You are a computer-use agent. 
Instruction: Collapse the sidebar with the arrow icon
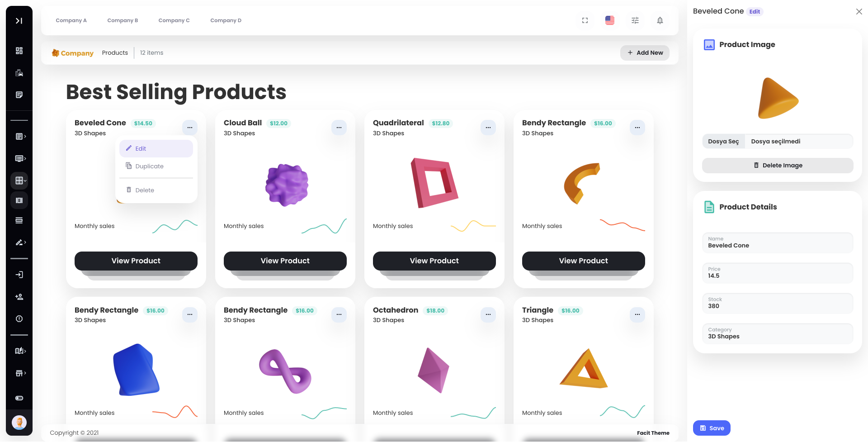(x=19, y=20)
